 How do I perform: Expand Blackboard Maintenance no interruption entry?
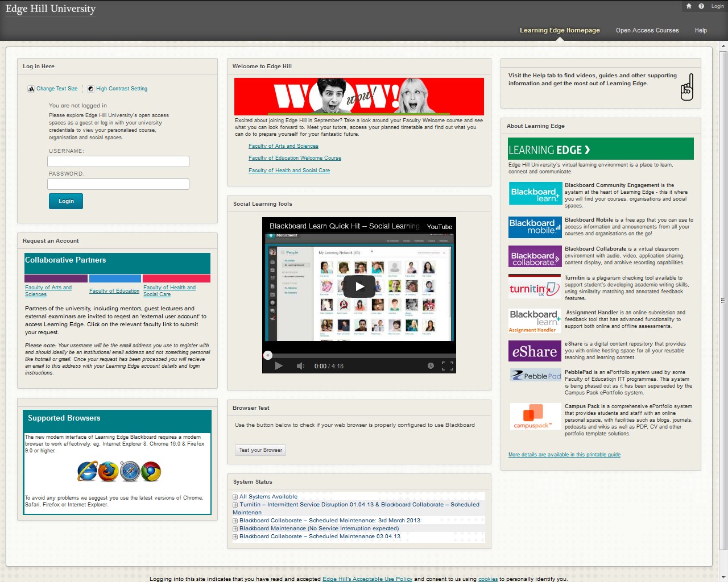tap(235, 529)
